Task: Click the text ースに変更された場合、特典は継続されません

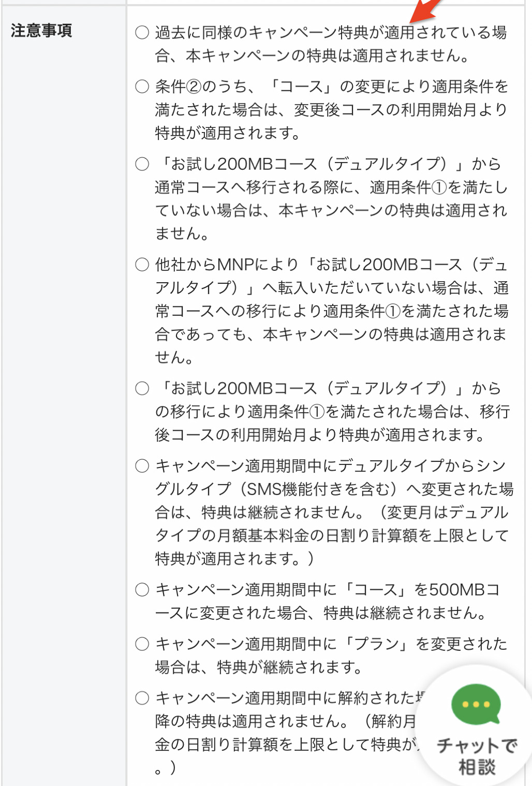Action: pyautogui.click(x=321, y=613)
